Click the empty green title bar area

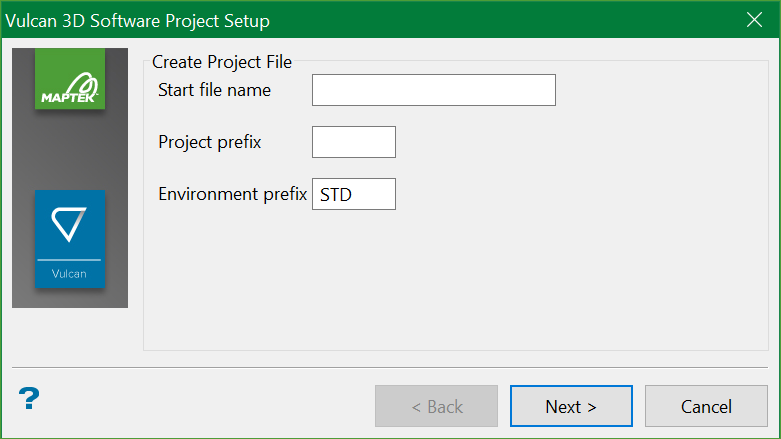click(500, 20)
